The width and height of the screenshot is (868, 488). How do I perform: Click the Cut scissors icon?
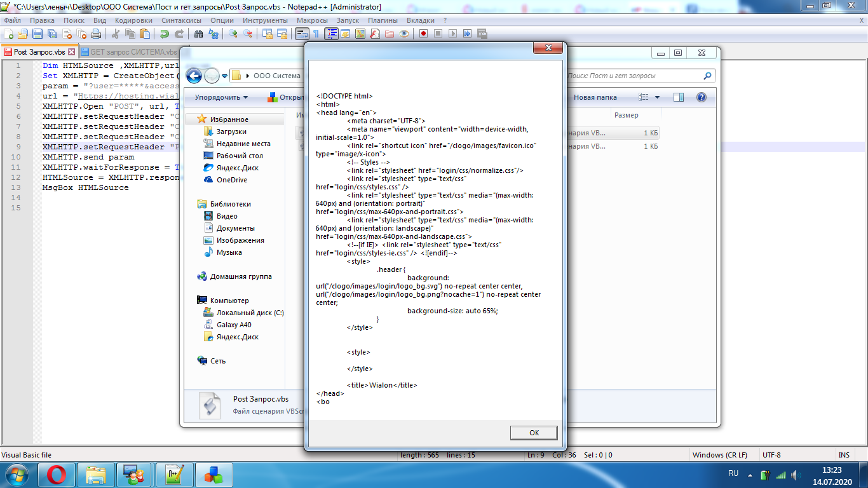(x=116, y=34)
